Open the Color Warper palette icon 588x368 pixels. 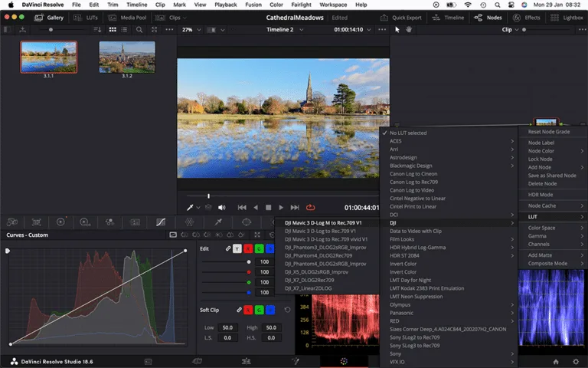[x=189, y=222]
